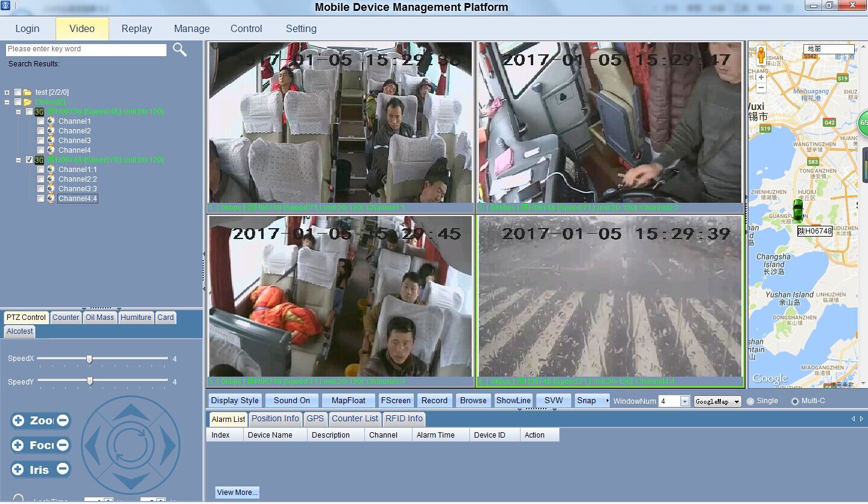Select the Multi-C radio button
The image size is (868, 504).
(794, 401)
